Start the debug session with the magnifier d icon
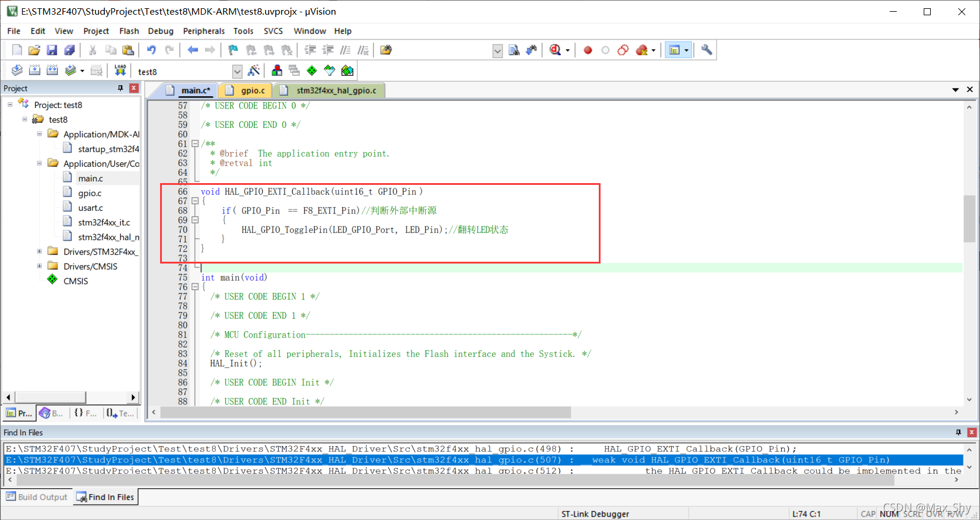This screenshot has height=520, width=980. tap(555, 50)
